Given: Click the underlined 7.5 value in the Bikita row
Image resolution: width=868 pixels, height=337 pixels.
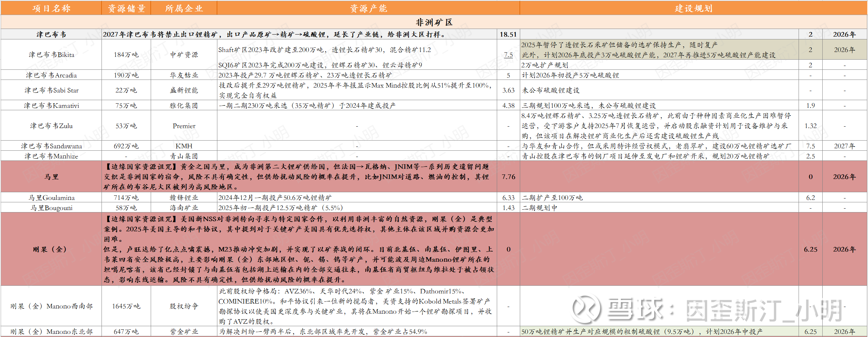Looking at the screenshot, I should pos(508,55).
